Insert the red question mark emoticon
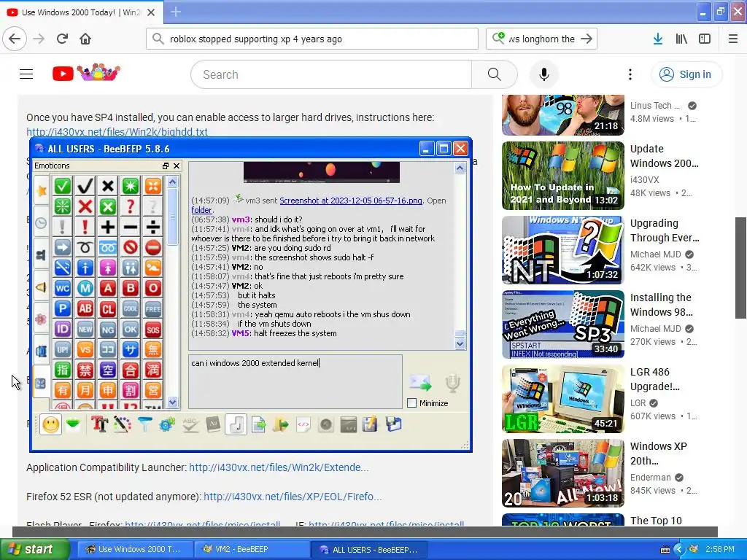Viewport: 747px width, 560px height. click(x=131, y=206)
